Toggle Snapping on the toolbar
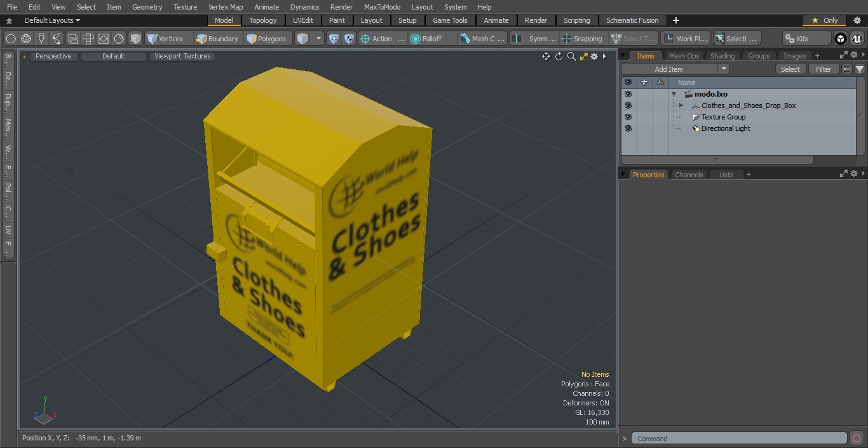This screenshot has height=448, width=868. (x=583, y=39)
